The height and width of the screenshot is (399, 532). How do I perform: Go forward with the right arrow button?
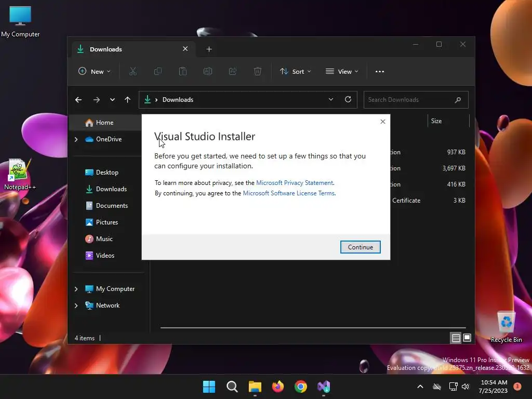[x=96, y=100]
